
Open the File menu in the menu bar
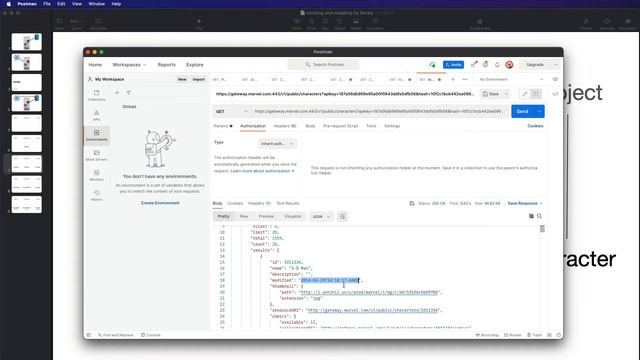tap(47, 4)
